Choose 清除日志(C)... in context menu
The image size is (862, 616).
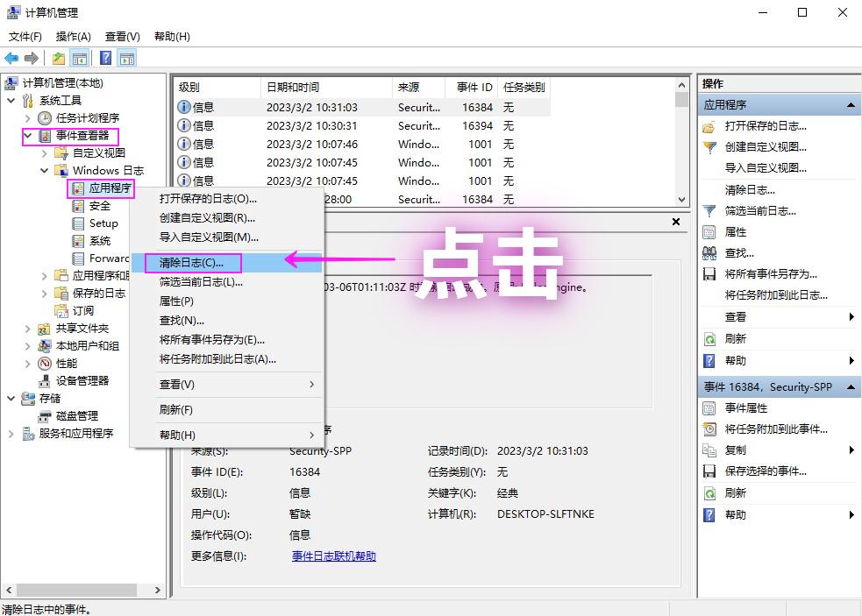pyautogui.click(x=226, y=263)
